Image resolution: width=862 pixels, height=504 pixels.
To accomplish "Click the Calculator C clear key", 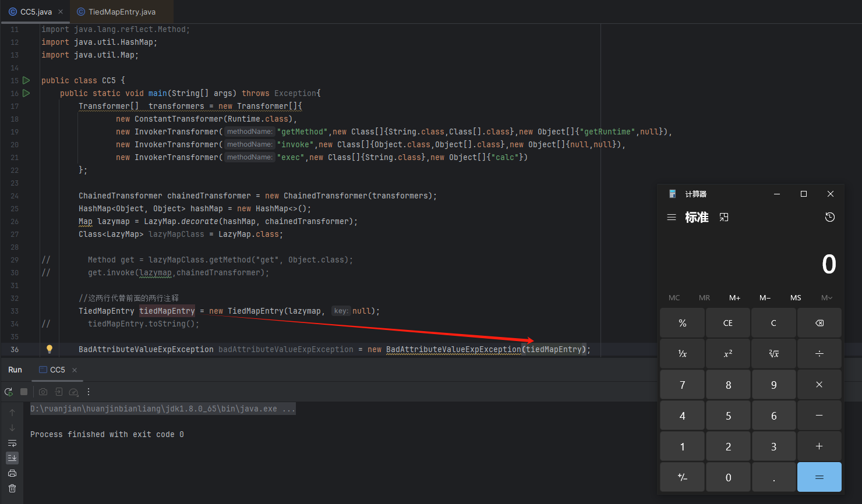I will coord(773,323).
